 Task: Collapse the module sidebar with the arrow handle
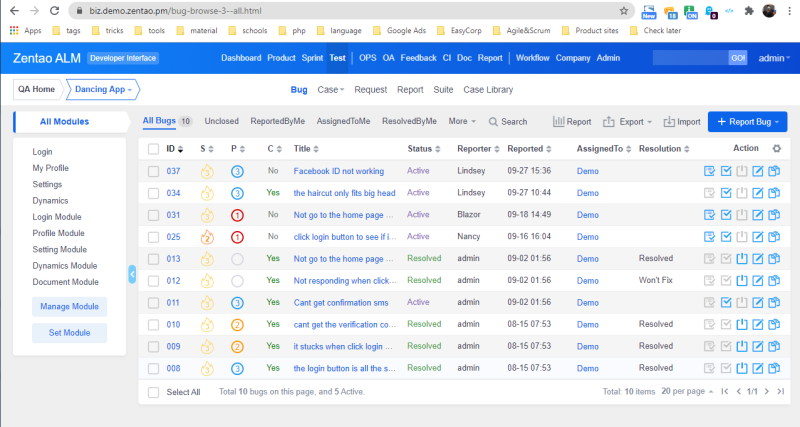(x=132, y=273)
